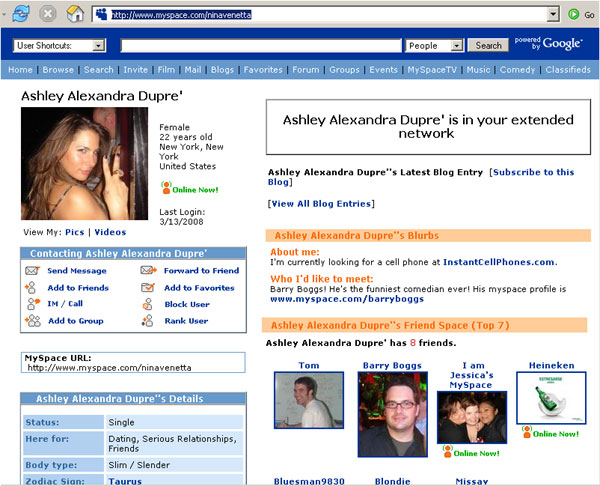The height and width of the screenshot is (486, 600).
Task: Open the Comedy navigation item
Action: pos(517,70)
